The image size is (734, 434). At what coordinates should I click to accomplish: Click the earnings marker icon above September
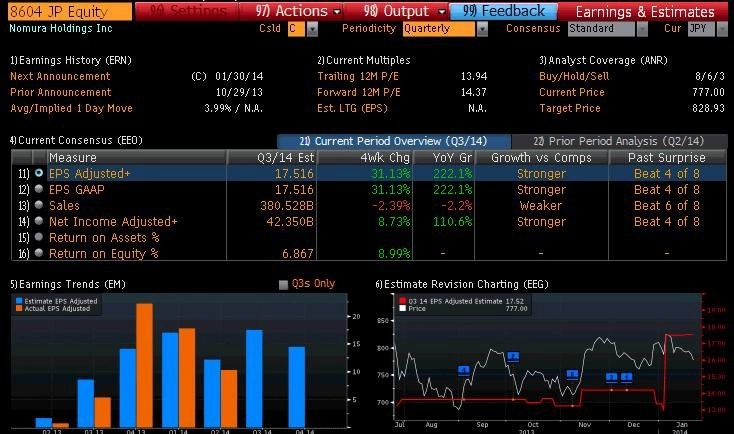(x=463, y=370)
